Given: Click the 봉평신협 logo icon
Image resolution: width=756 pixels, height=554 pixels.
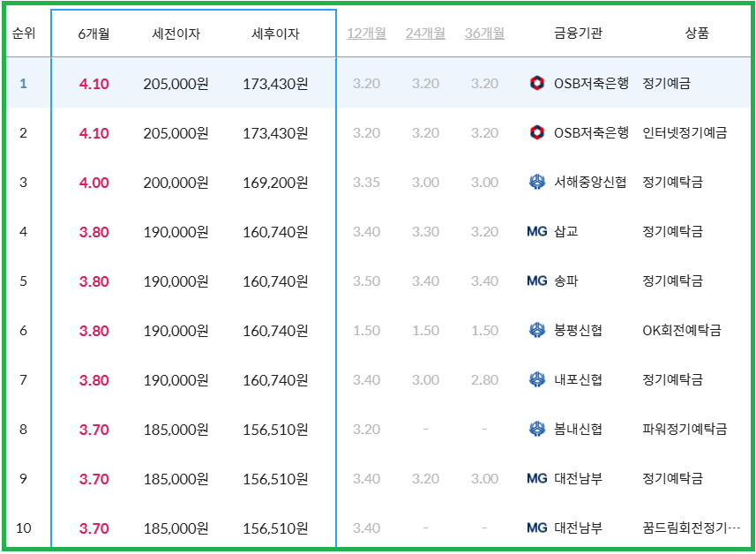Looking at the screenshot, I should click(536, 330).
